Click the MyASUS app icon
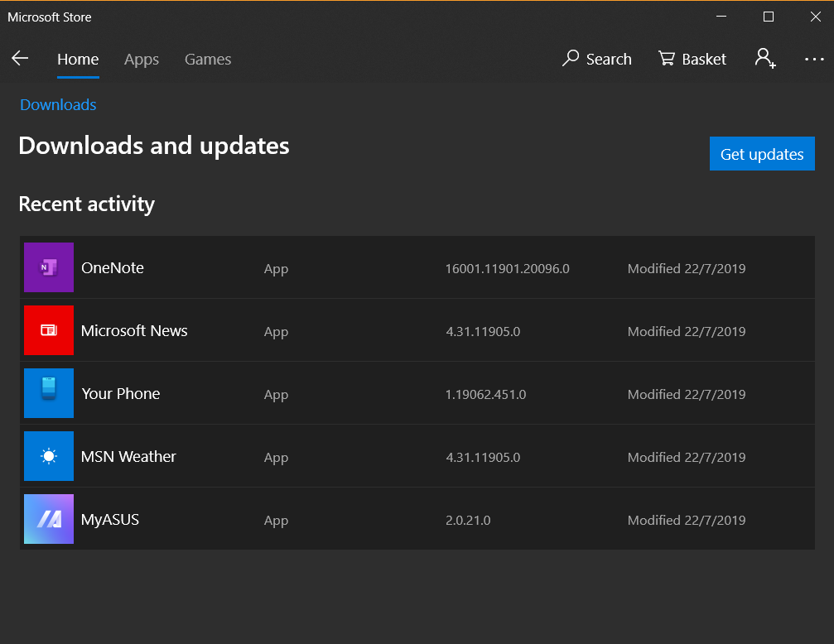 tap(49, 519)
